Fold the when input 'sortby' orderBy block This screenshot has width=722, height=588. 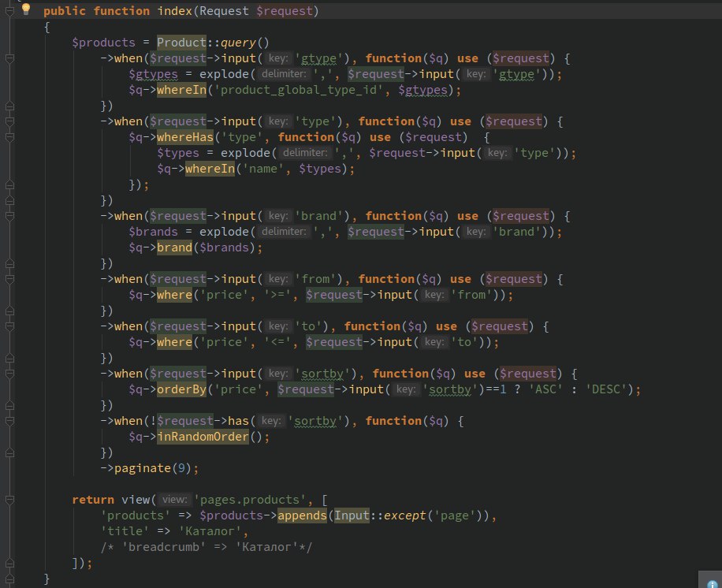9,374
